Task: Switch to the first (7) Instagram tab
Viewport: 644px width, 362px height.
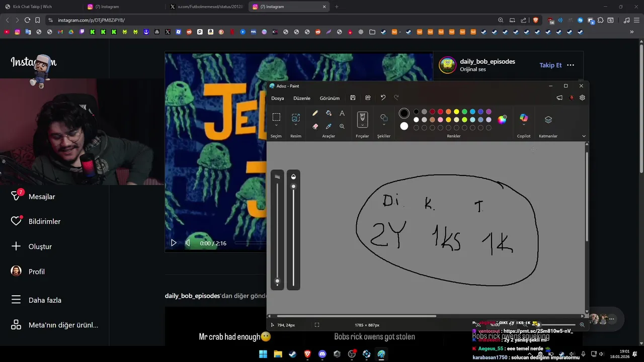Action: pos(123,7)
